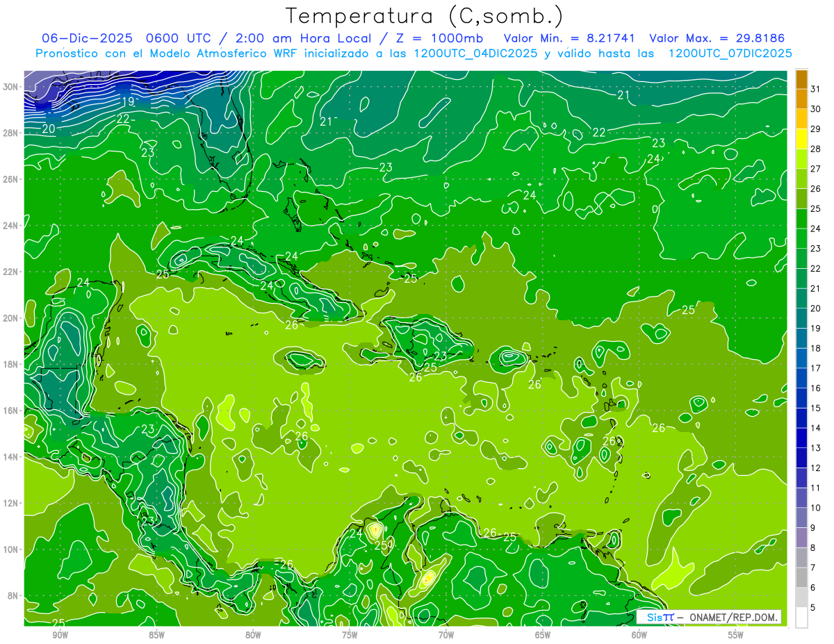Click the '8N' latitude axis label
The width and height of the screenshot is (834, 644).
[14, 596]
